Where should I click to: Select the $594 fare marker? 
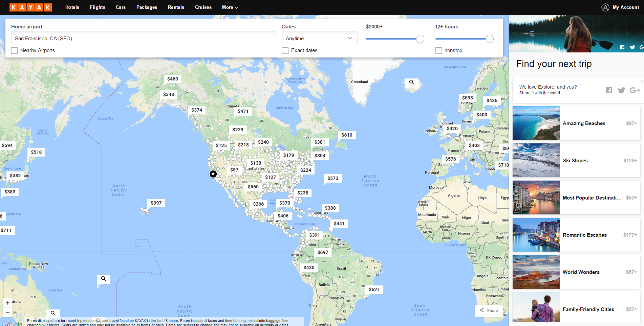pyautogui.click(x=7, y=145)
